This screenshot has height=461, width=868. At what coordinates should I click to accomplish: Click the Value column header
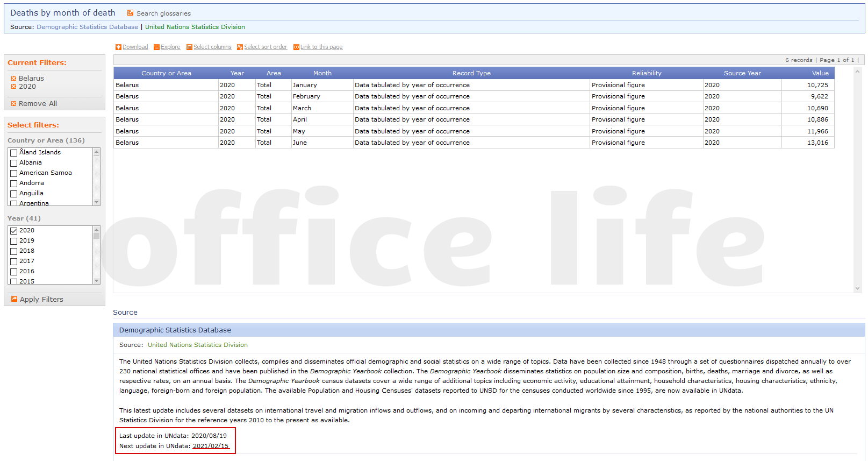(820, 73)
